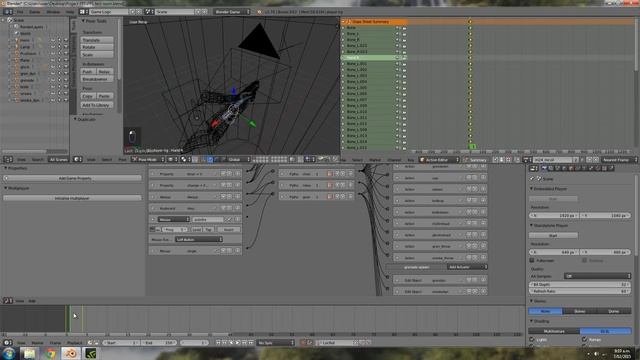Open the AA Samples dropdown
The width and height of the screenshot is (640, 360).
pyautogui.click(x=598, y=276)
